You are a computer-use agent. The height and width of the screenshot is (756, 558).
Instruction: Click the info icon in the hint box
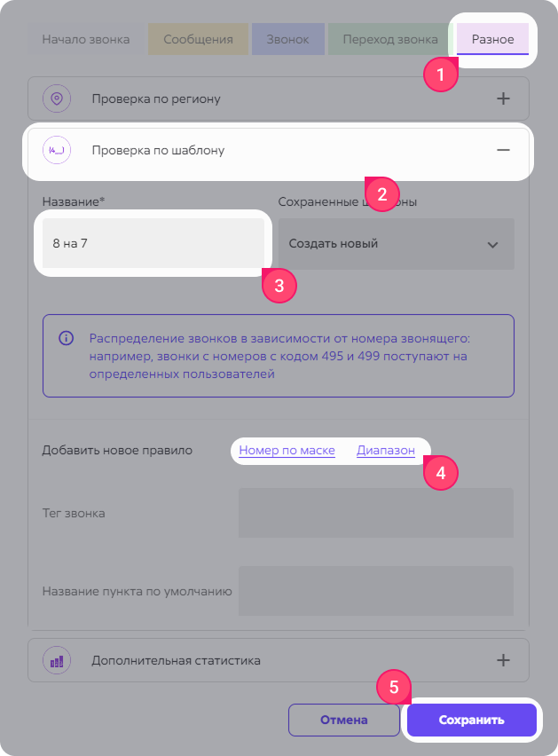tap(66, 338)
